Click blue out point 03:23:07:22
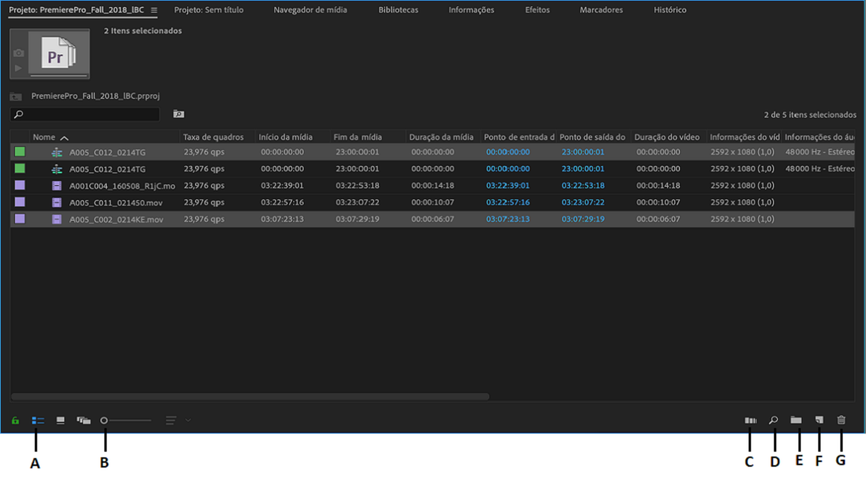This screenshot has height=481, width=868. coord(583,203)
